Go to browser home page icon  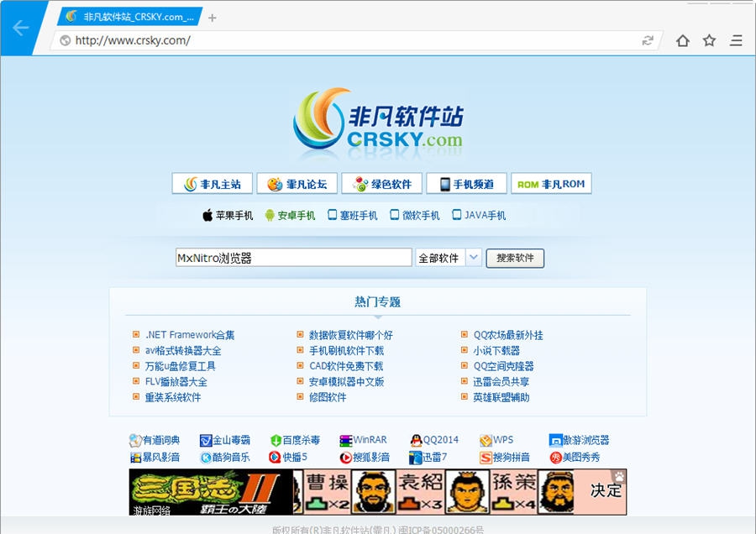[x=682, y=40]
